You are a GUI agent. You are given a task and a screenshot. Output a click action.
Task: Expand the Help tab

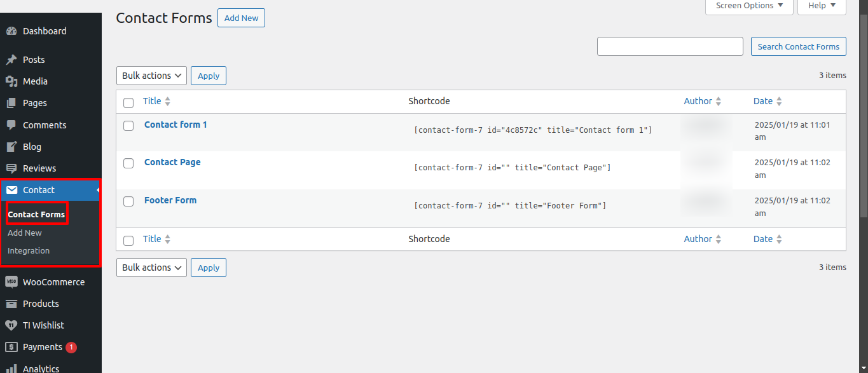[822, 6]
